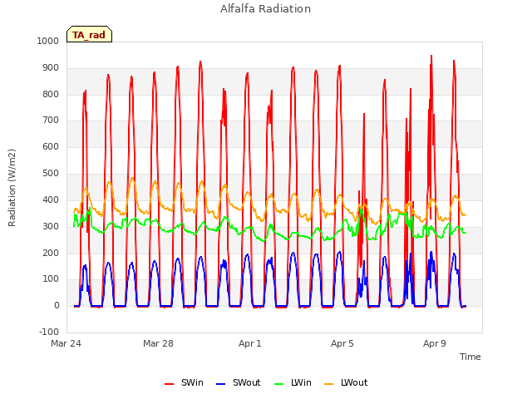Toggle the LWout legend entry
Viewport: 532px width, 399px height.
(346, 382)
